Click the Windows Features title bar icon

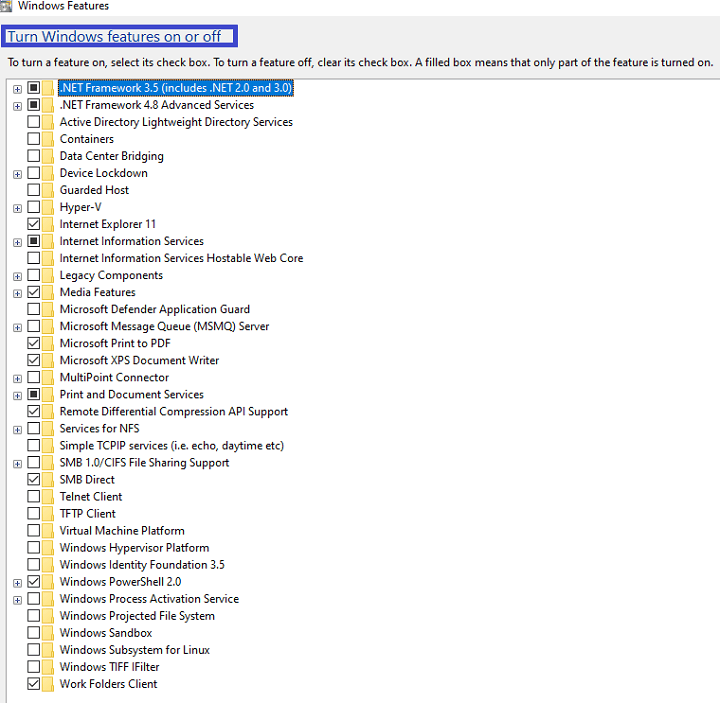[6, 6]
